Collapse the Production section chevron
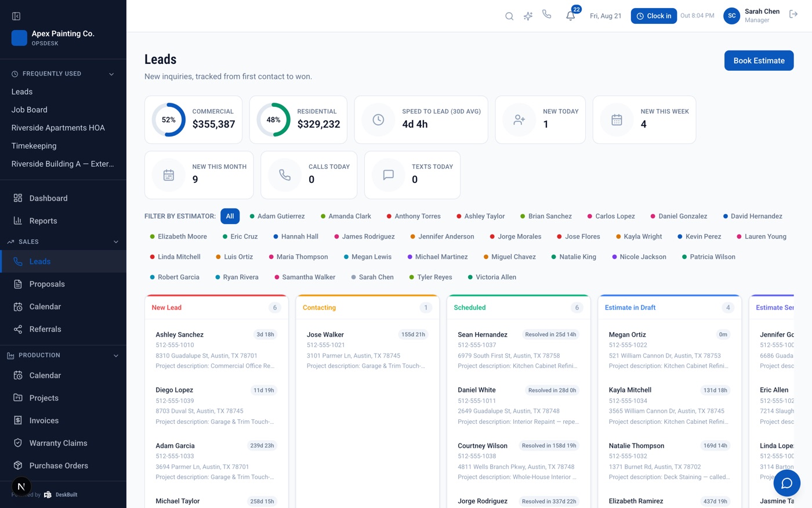This screenshot has height=508, width=812. [116, 355]
